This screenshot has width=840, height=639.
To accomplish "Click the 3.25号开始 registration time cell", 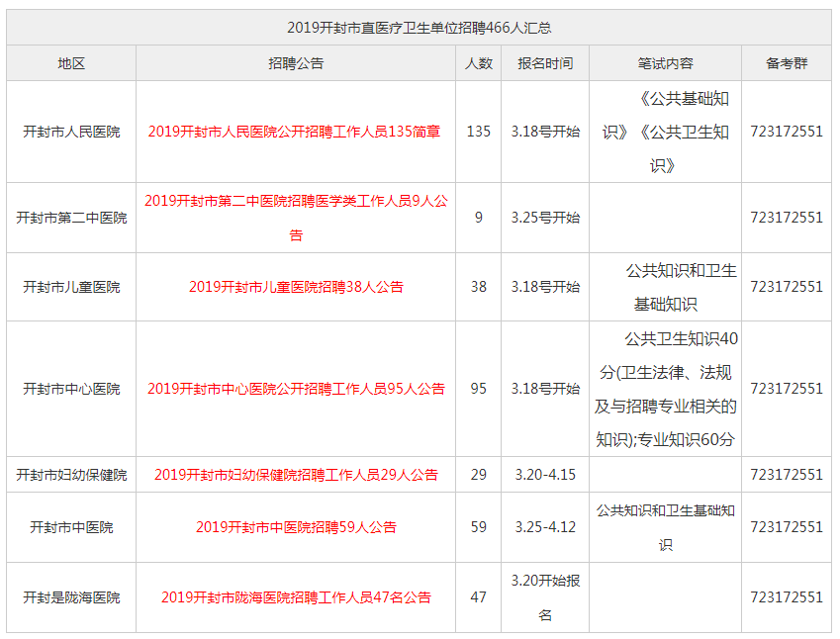I will [545, 218].
